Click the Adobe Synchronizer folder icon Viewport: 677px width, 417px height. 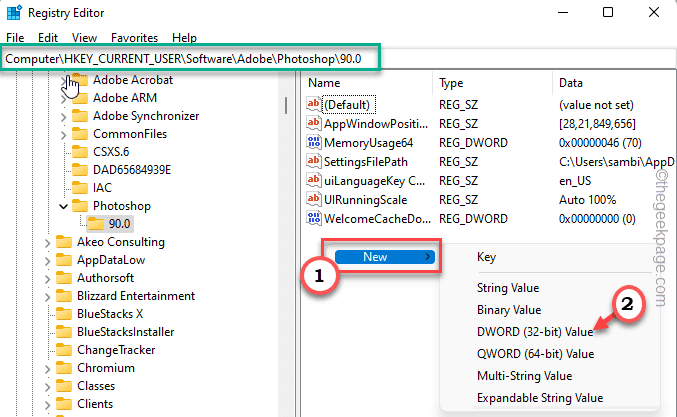79,116
